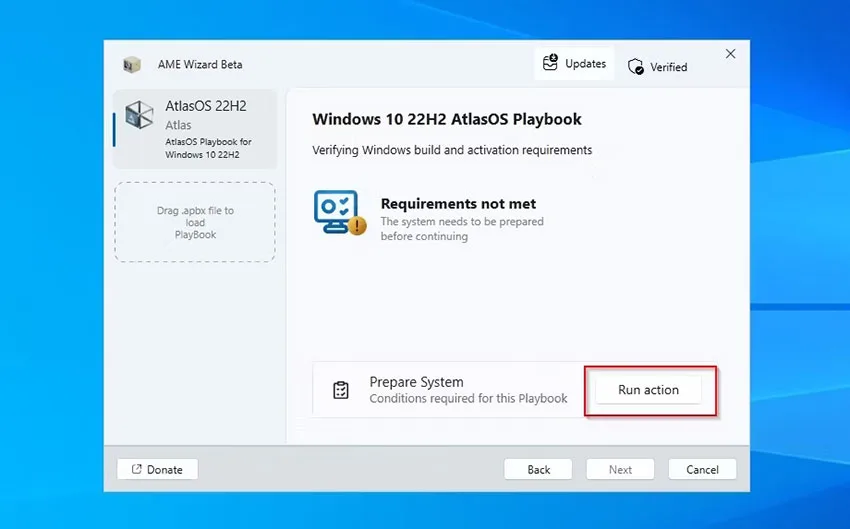Viewport: 850px width, 529px height.
Task: Click the orange warning exclamation badge
Action: pyautogui.click(x=357, y=225)
